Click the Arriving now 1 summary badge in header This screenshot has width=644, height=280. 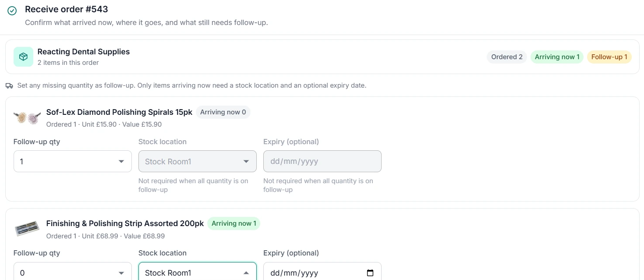pos(557,57)
